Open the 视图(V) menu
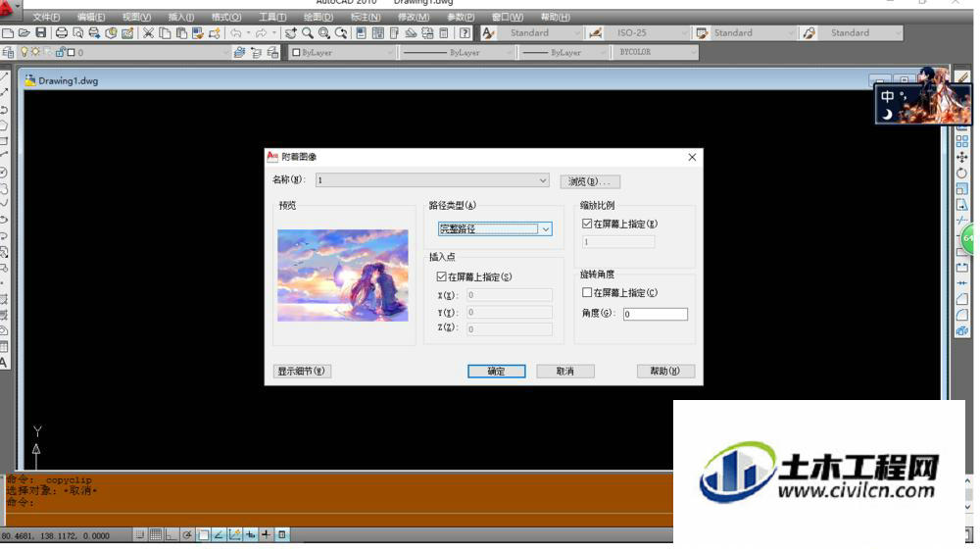980x551 pixels. (136, 17)
